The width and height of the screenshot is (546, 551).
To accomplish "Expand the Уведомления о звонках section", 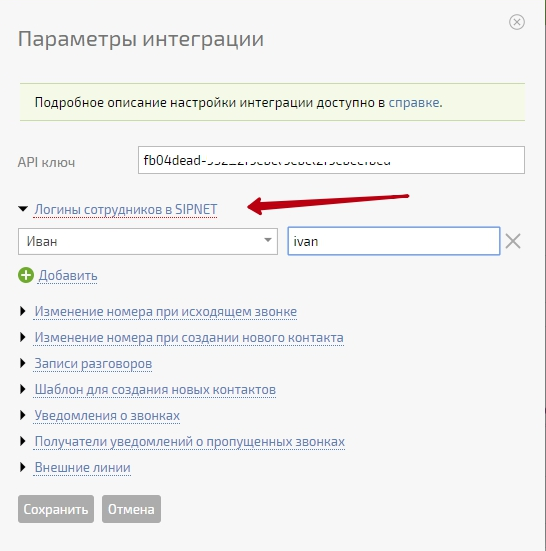I will pyautogui.click(x=107, y=416).
